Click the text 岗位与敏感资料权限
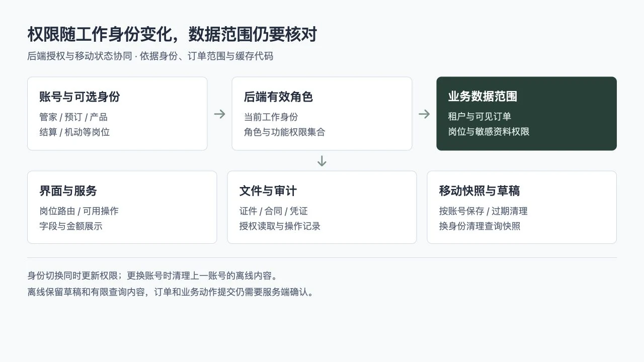Image resolution: width=644 pixels, height=362 pixels. click(489, 132)
